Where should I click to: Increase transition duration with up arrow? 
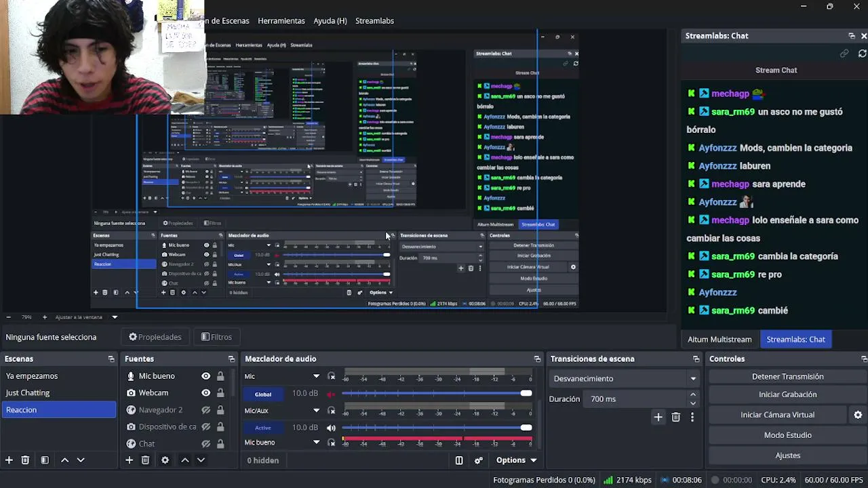point(692,394)
